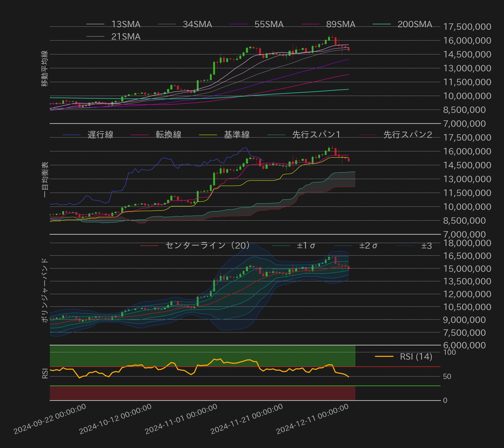Viewport: 504px width, 448px height.
Task: Toggle the 13SMA legend entry
Action: click(125, 24)
